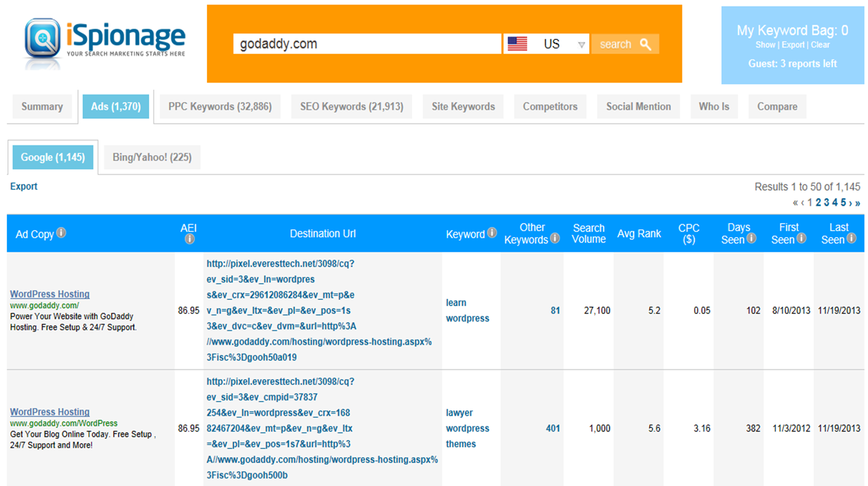
Task: Switch to the Summary tab
Action: point(42,107)
